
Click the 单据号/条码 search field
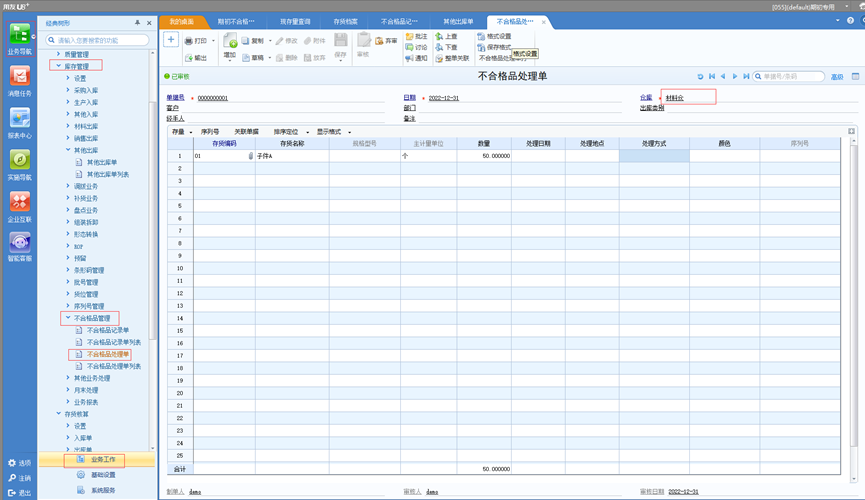tap(789, 77)
